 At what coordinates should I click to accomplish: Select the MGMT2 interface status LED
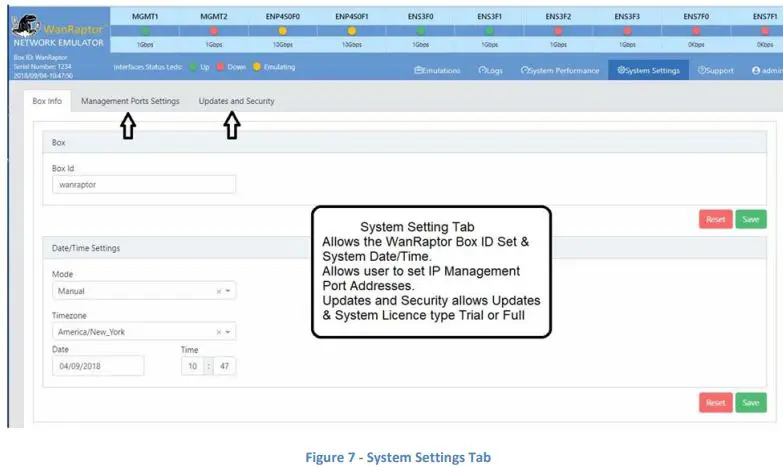[214, 31]
